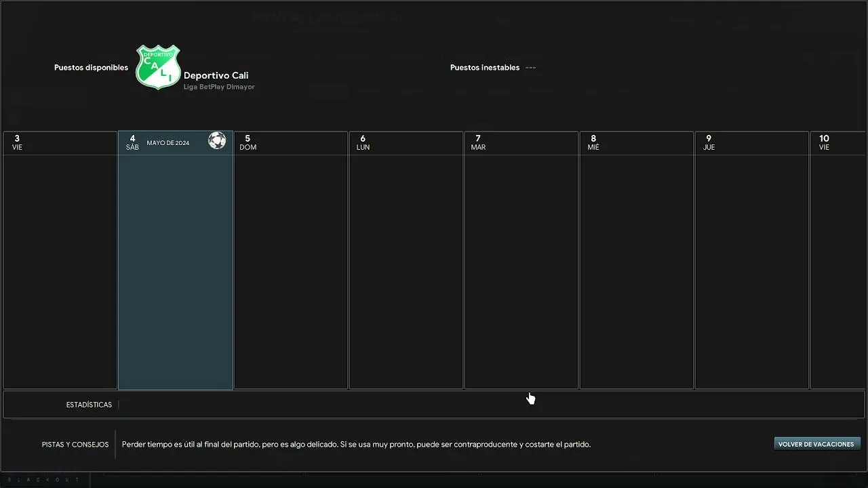Select the Sunday 5 day column
The height and width of the screenshot is (488, 868).
click(291, 260)
